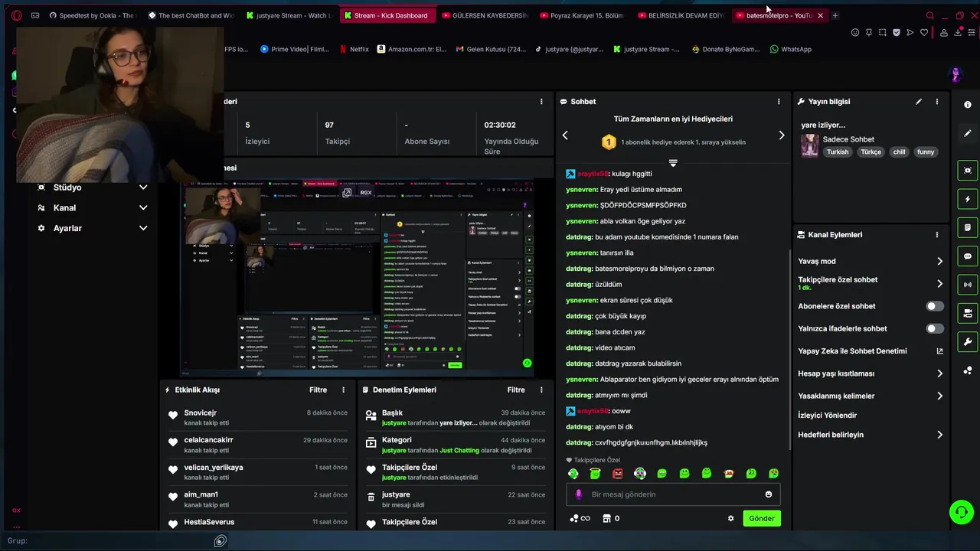Open Yavaş mod options arrow
Image resolution: width=980 pixels, height=551 pixels.
point(939,261)
